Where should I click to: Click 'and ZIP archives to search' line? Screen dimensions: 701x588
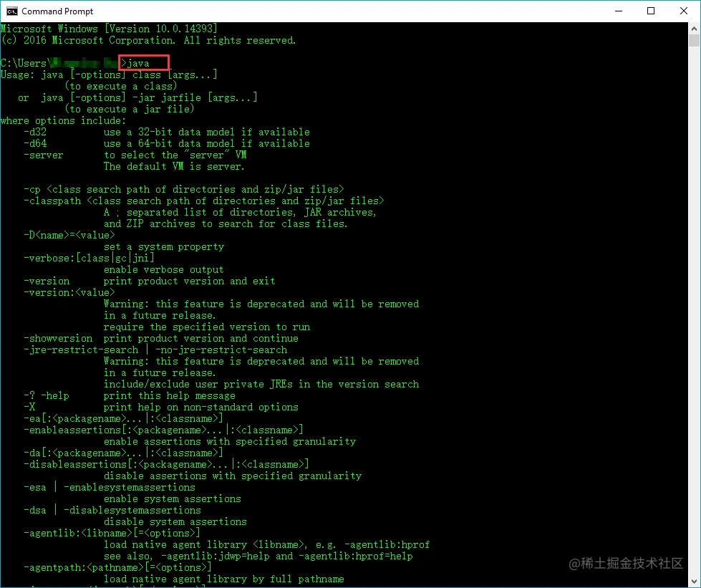[x=226, y=223]
